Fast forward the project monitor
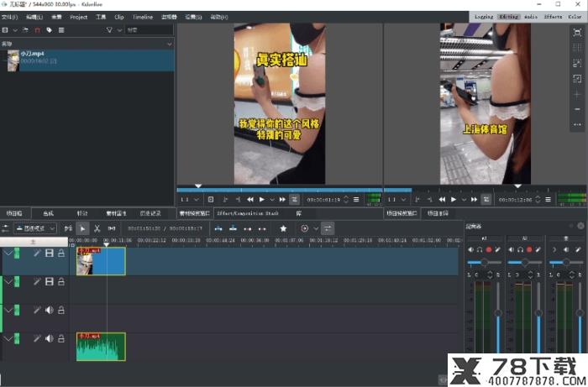This screenshot has width=588, height=387. click(x=474, y=199)
